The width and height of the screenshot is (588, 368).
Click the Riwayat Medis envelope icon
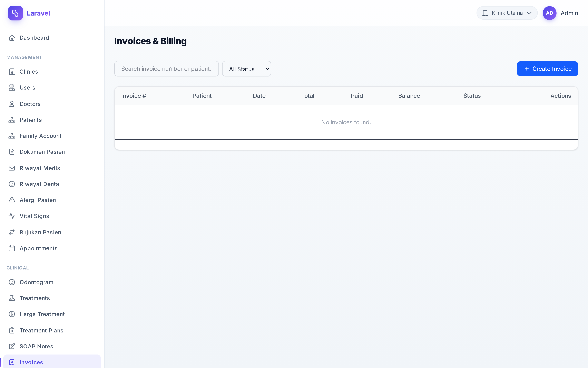12,168
